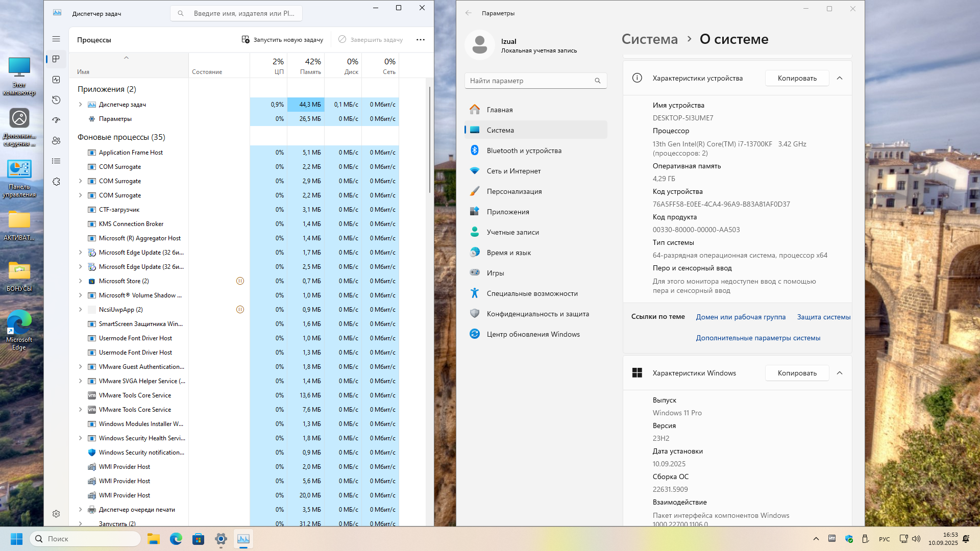
Task: Open Microsoft Edge desktop shortcut
Action: click(x=19, y=330)
